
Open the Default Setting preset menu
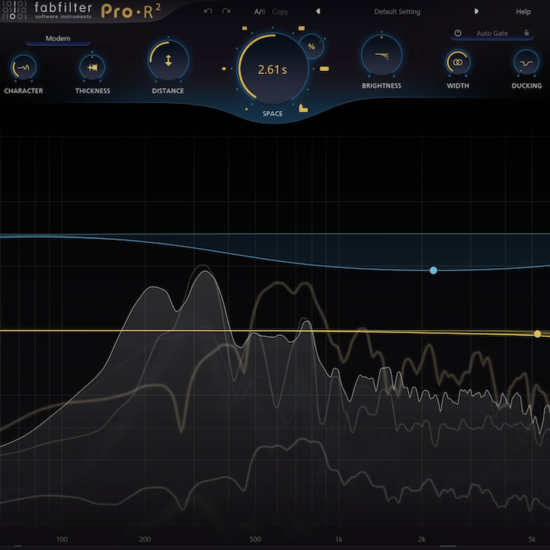tap(397, 12)
